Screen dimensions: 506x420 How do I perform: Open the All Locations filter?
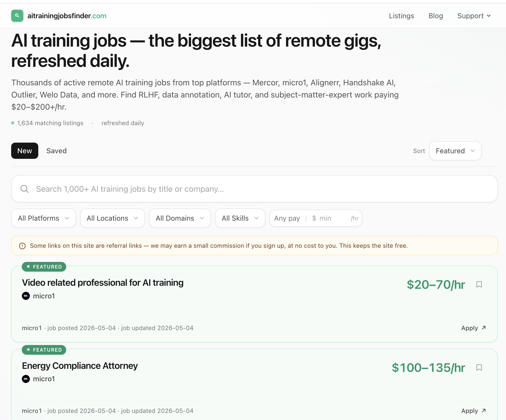point(113,218)
